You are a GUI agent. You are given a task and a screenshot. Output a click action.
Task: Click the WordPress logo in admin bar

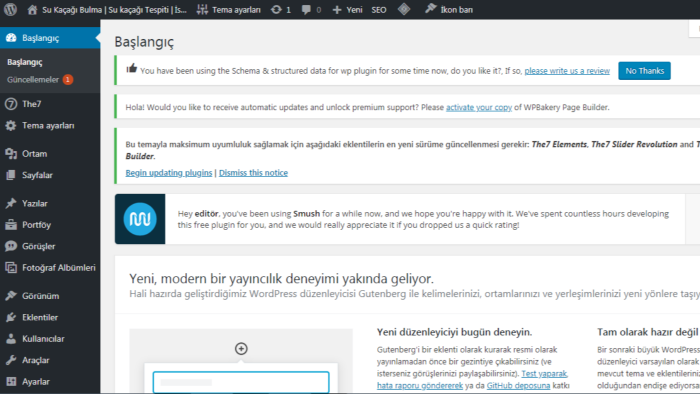[x=10, y=9]
